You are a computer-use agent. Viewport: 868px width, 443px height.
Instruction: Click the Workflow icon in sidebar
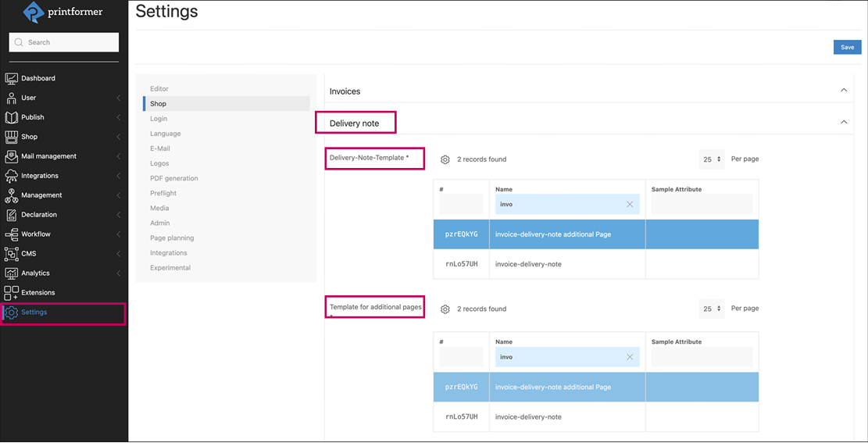(11, 234)
